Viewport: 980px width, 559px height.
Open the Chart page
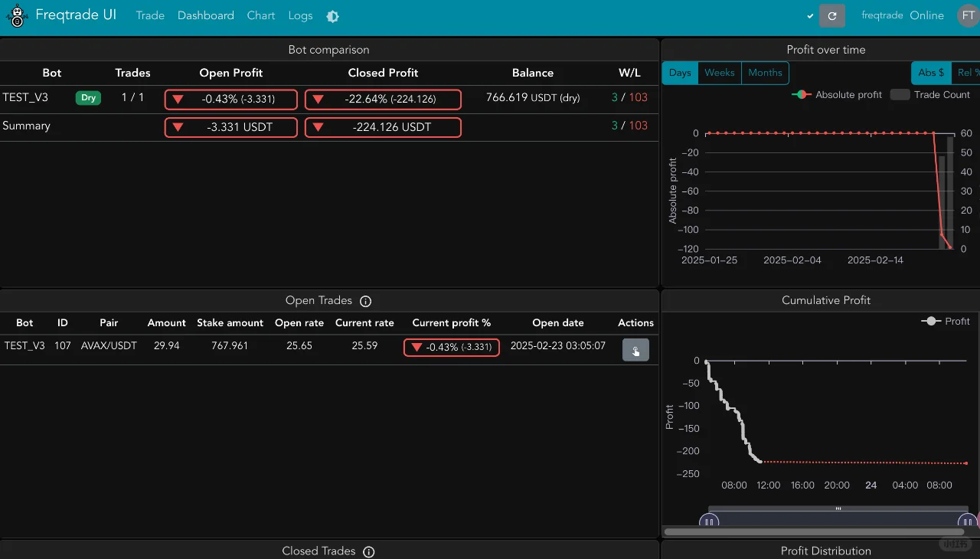(x=261, y=16)
